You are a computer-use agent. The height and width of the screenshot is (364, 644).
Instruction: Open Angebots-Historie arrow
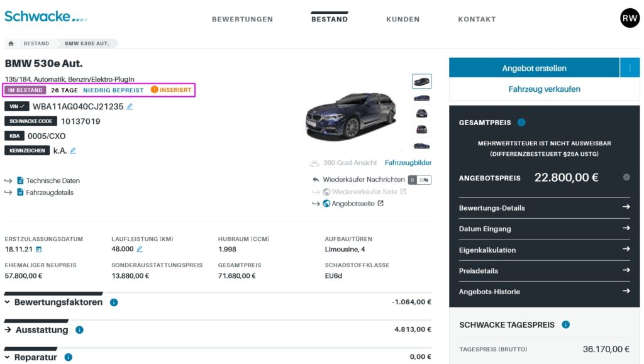click(x=626, y=291)
